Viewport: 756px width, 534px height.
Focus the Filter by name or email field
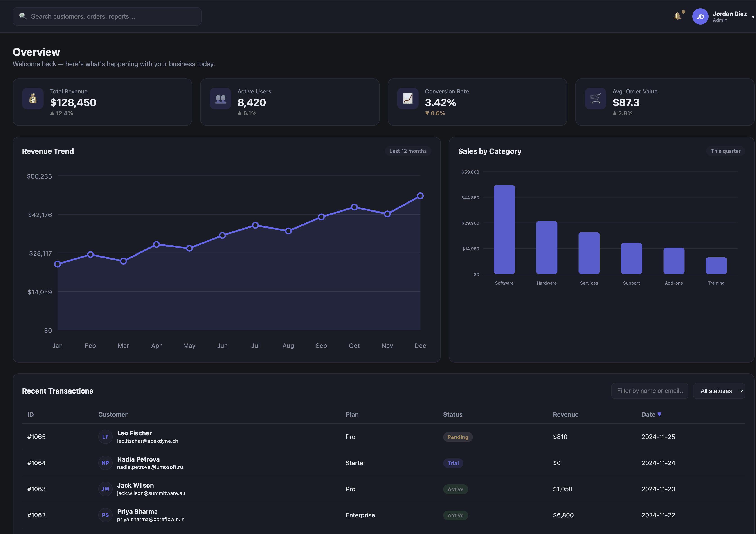pyautogui.click(x=650, y=391)
